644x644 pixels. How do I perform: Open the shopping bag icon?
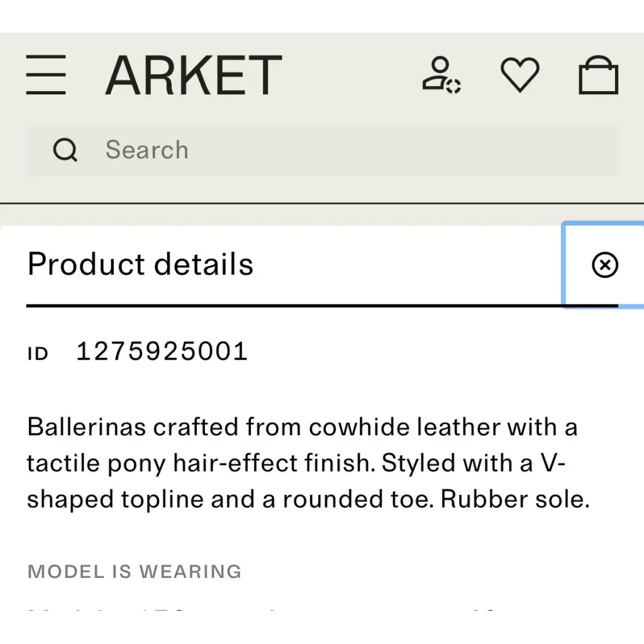(x=598, y=75)
